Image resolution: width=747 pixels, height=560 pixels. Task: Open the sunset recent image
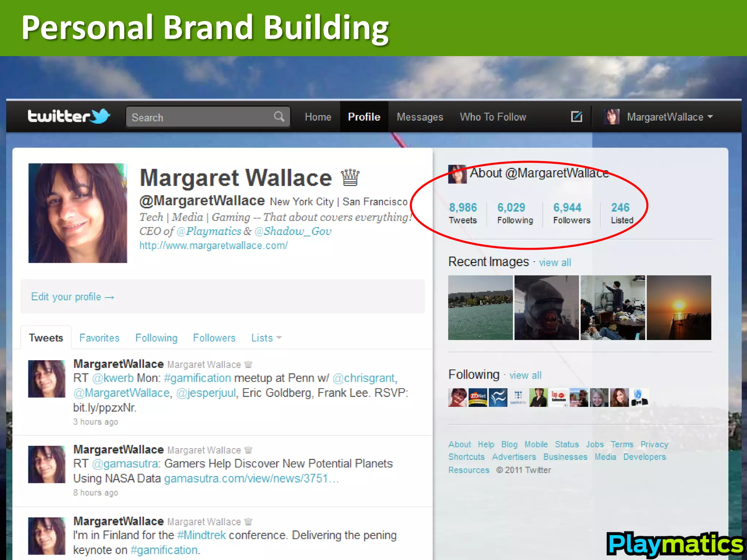pyautogui.click(x=679, y=308)
